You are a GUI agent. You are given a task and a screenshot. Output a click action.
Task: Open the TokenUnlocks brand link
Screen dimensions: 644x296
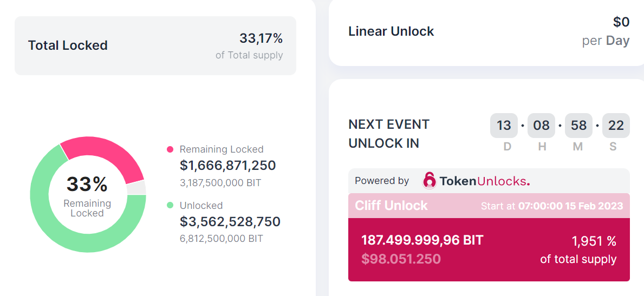pos(484,181)
